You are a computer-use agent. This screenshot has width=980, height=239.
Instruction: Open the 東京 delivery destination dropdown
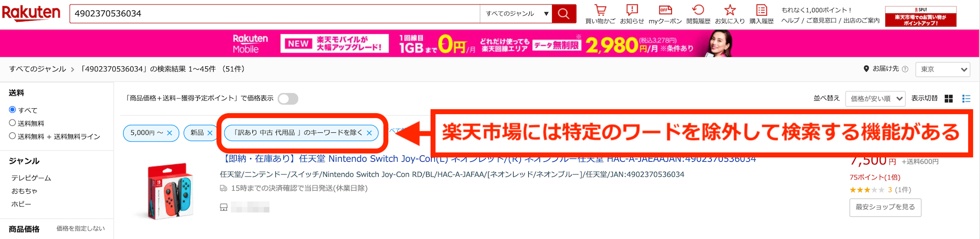point(943,69)
